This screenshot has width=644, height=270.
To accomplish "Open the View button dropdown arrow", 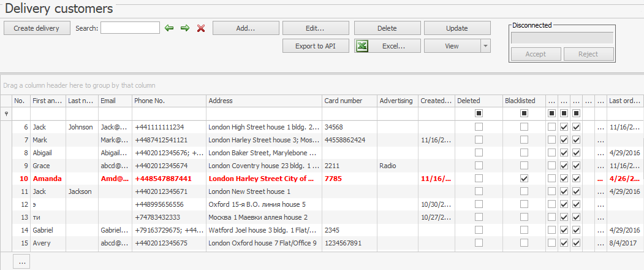I will click(x=485, y=46).
